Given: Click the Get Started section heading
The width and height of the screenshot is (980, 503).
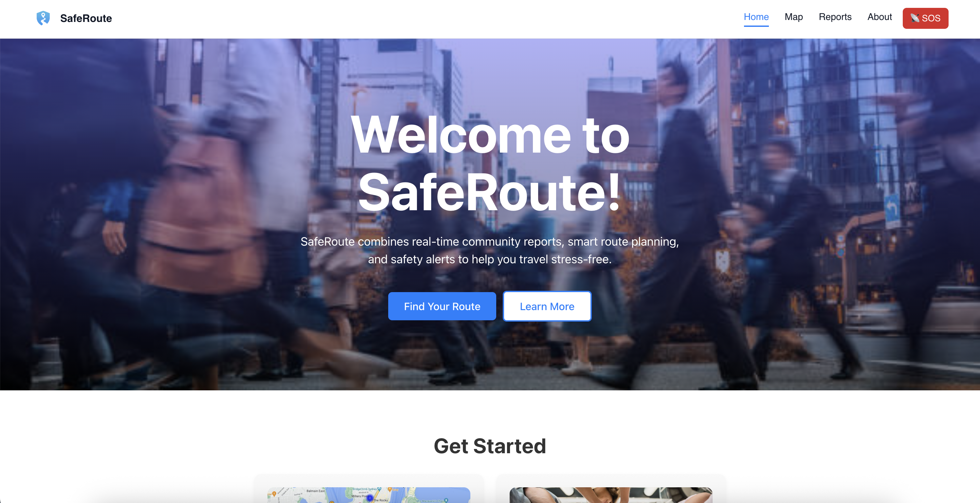Looking at the screenshot, I should (490, 446).
